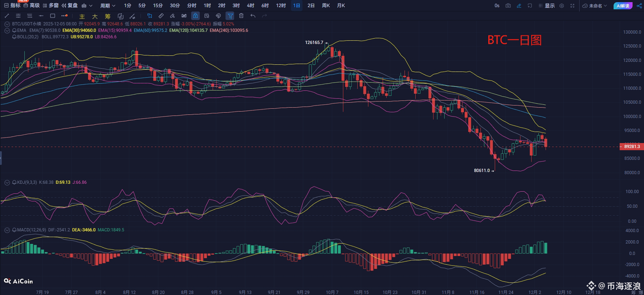
Task: Click the share icon at top right
Action: [x=639, y=6]
